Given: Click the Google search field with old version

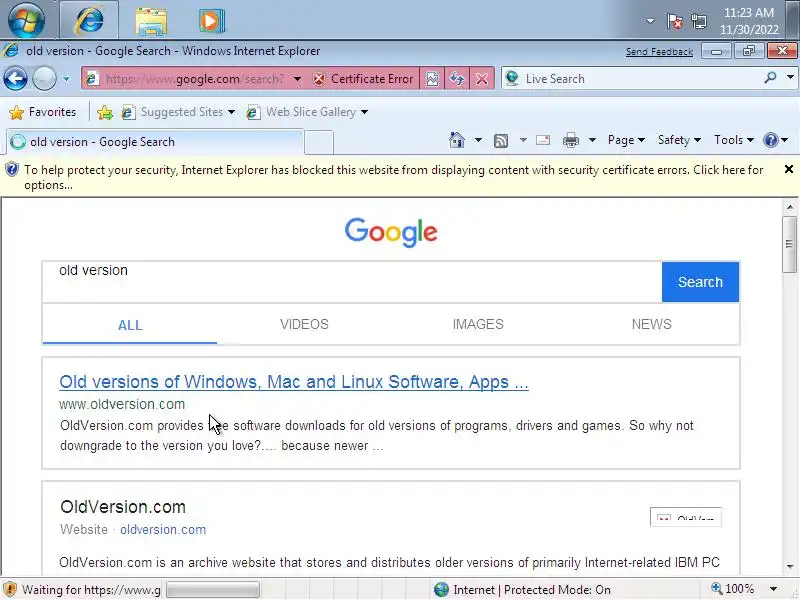Looking at the screenshot, I should [352, 282].
